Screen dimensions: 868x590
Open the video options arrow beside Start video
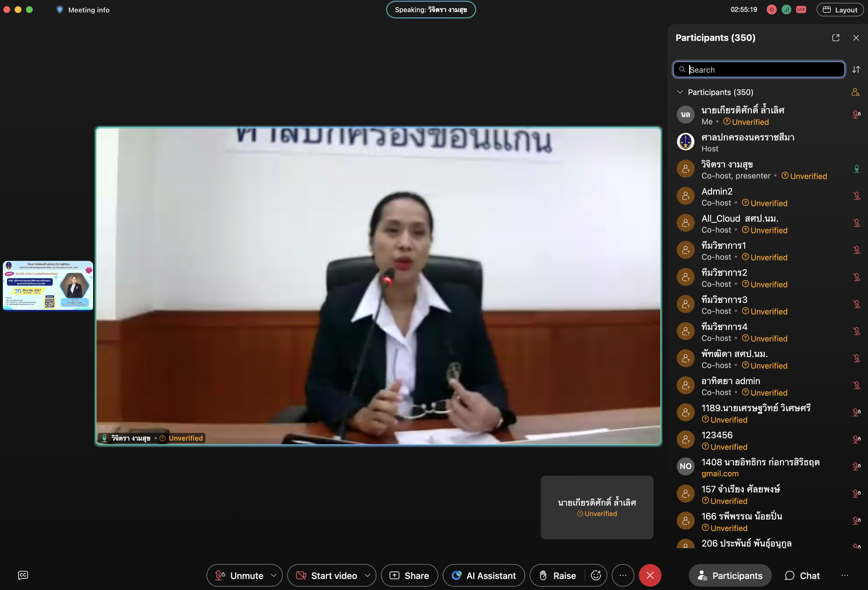click(x=367, y=575)
